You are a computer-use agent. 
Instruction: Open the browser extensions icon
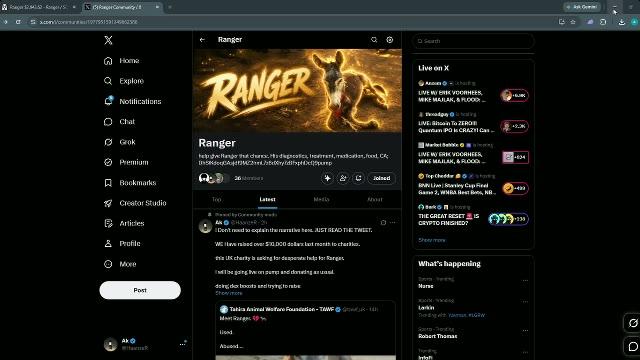point(603,22)
